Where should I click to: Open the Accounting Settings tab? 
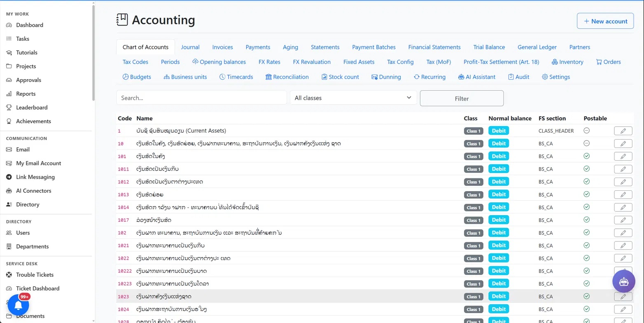tap(556, 77)
